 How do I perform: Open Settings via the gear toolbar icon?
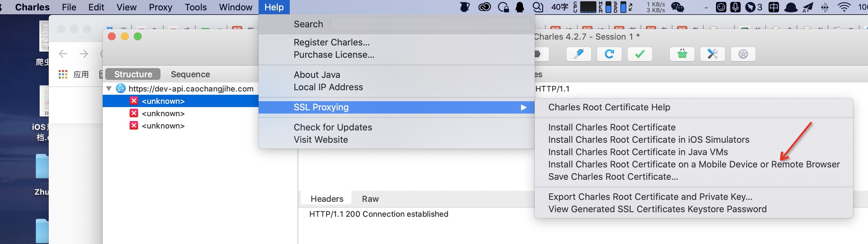[x=743, y=54]
